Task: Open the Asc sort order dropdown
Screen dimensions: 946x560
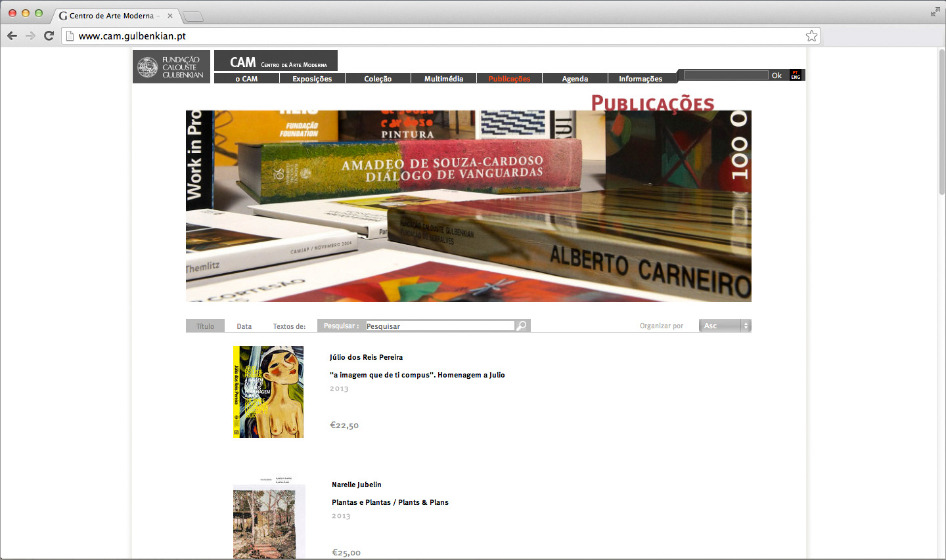Action: click(x=725, y=326)
